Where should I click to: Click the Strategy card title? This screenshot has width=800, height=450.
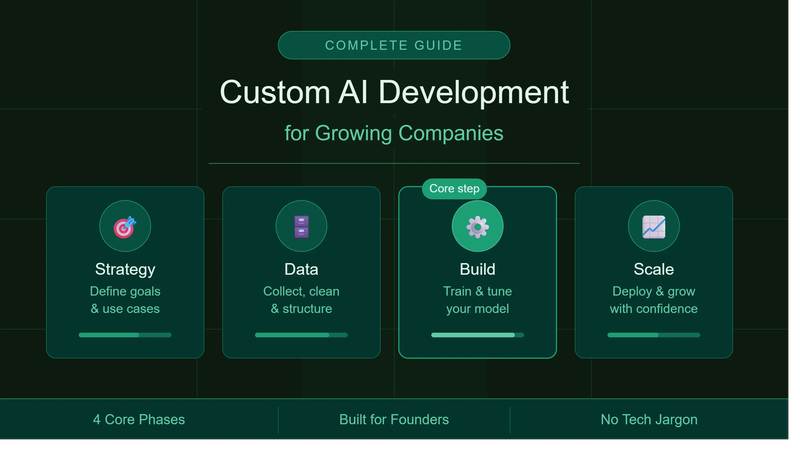click(x=125, y=269)
